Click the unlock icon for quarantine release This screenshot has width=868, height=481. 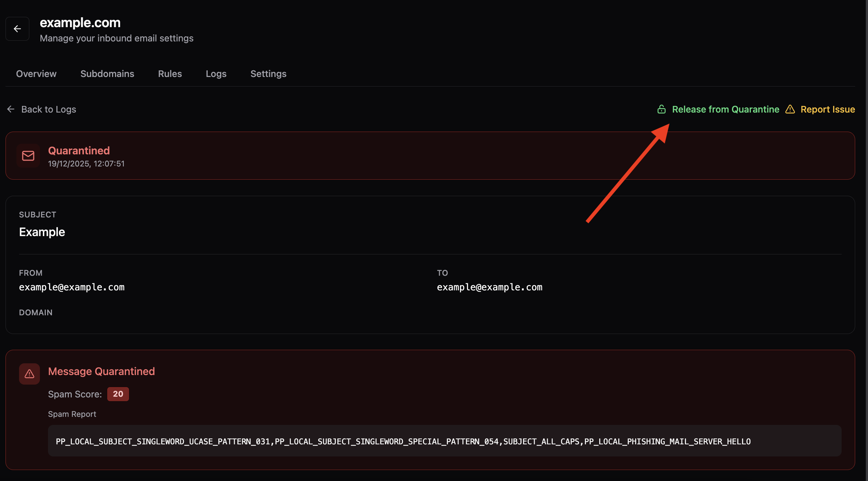click(x=661, y=109)
